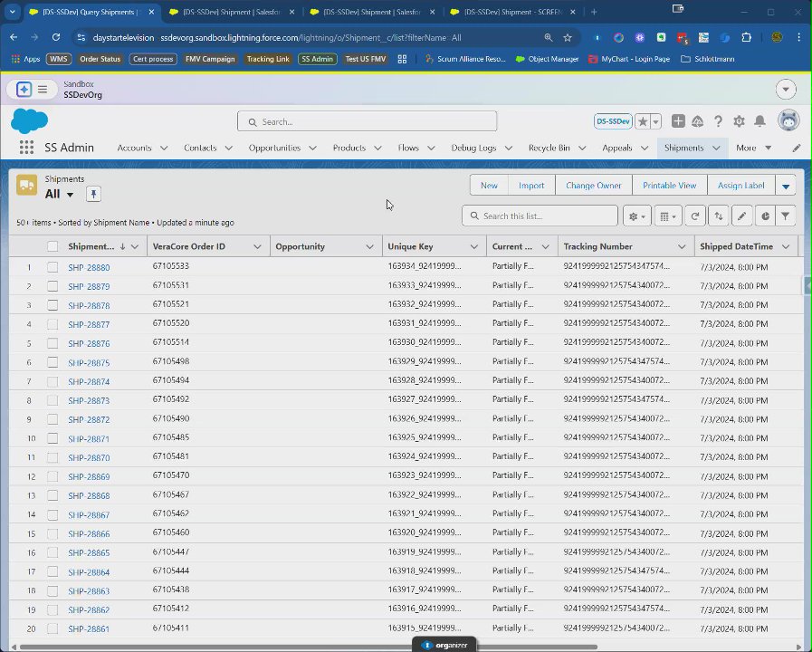This screenshot has height=652, width=812.
Task: Expand the Opportunities tab chevron
Action: pos(313,149)
